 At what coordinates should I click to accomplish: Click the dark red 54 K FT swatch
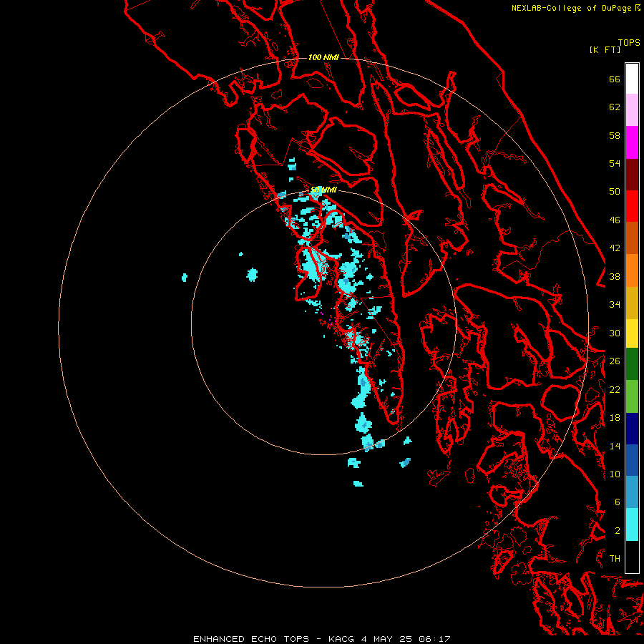632,174
